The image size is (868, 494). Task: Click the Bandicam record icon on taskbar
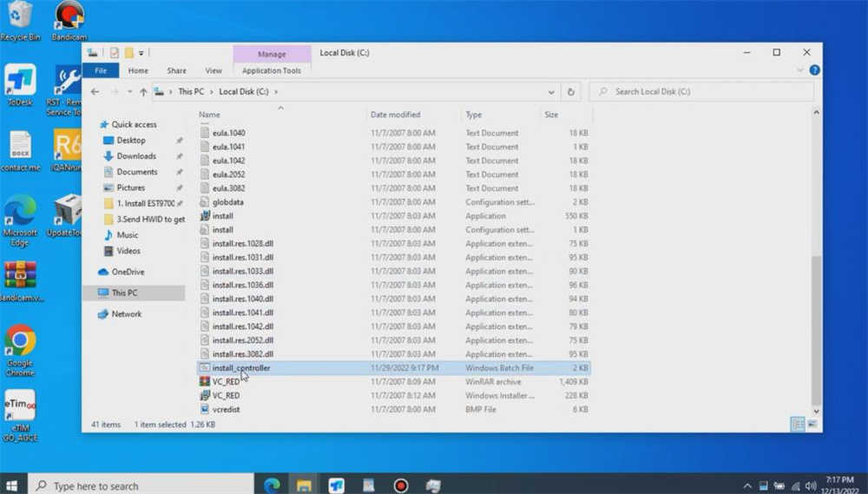(x=401, y=485)
